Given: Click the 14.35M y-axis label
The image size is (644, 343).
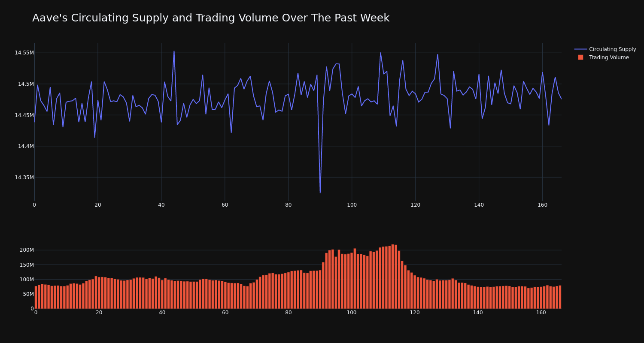Looking at the screenshot, I should click(x=24, y=177).
